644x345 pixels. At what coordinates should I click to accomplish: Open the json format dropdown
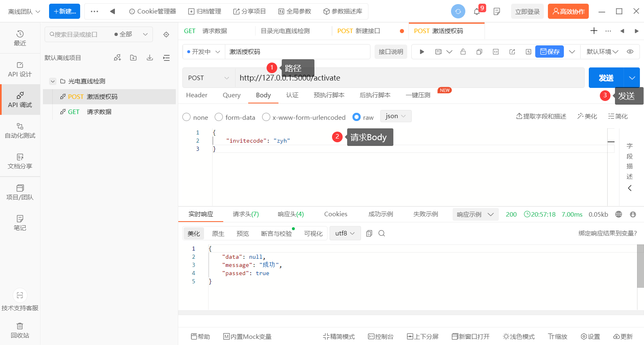(396, 116)
